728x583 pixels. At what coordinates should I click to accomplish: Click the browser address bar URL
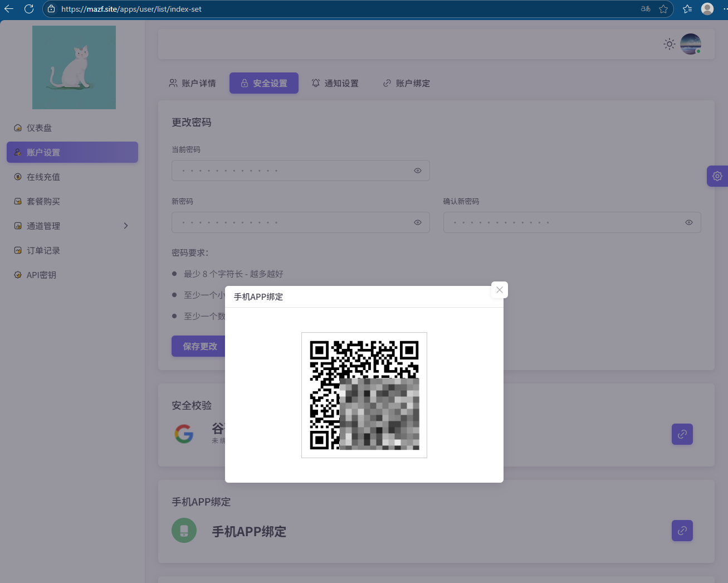(x=131, y=9)
